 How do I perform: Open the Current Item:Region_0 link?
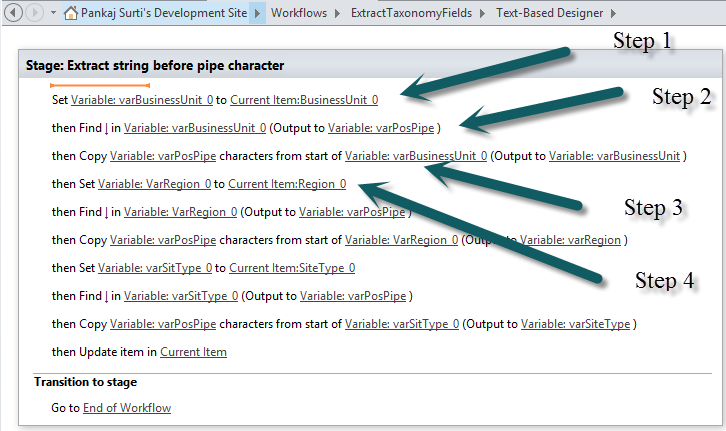[x=287, y=184]
